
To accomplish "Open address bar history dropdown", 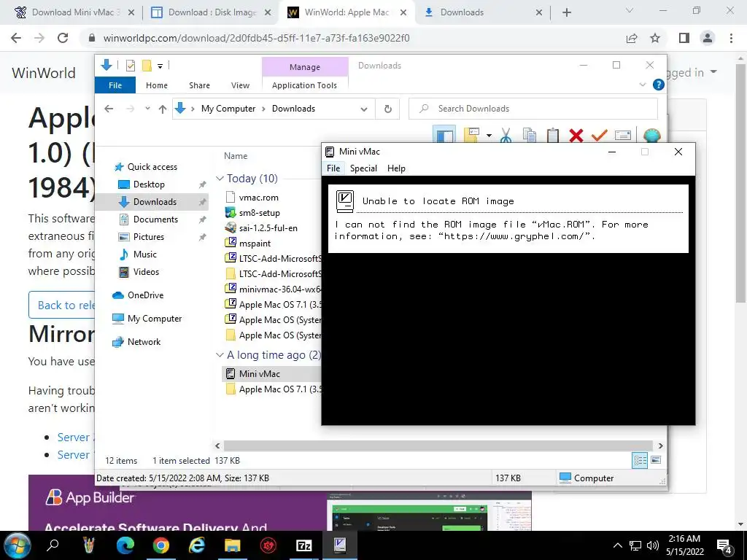I will point(364,109).
